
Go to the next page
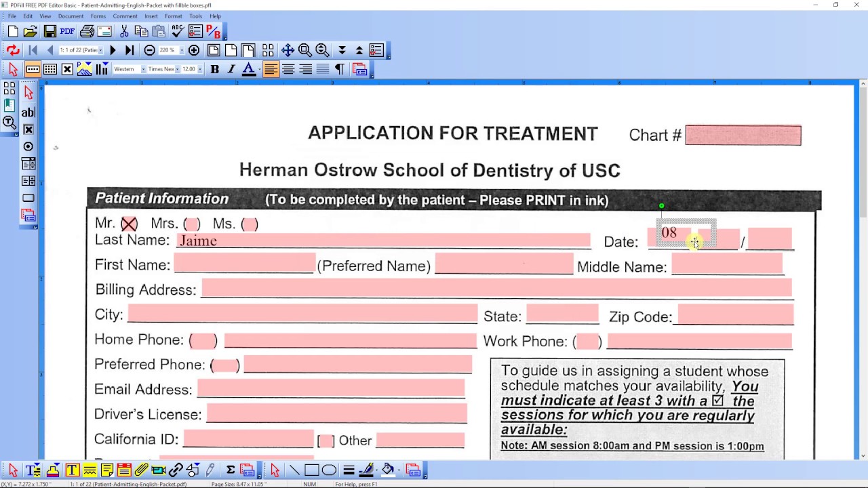point(113,50)
